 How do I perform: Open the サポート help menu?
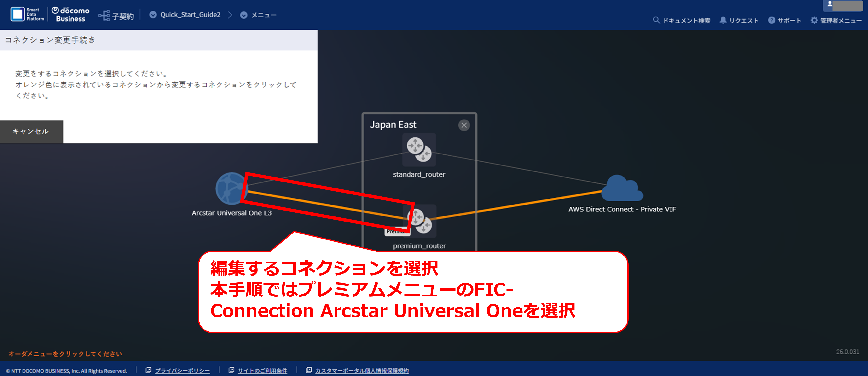tap(771, 20)
